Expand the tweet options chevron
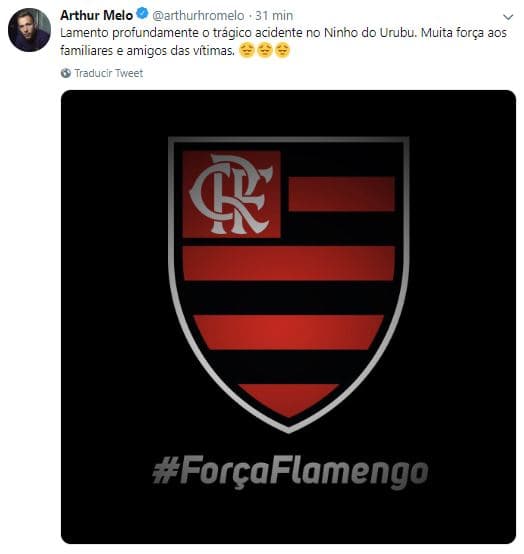The height and width of the screenshot is (554, 524). click(x=508, y=17)
